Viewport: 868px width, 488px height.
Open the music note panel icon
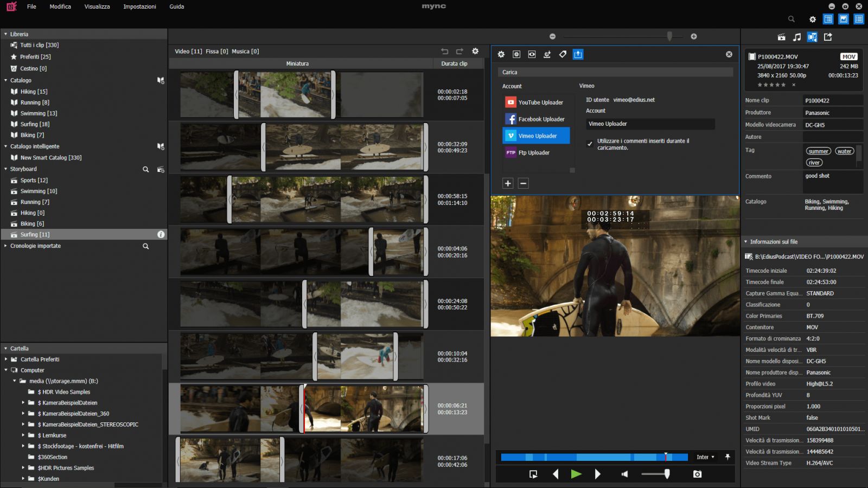[796, 37]
